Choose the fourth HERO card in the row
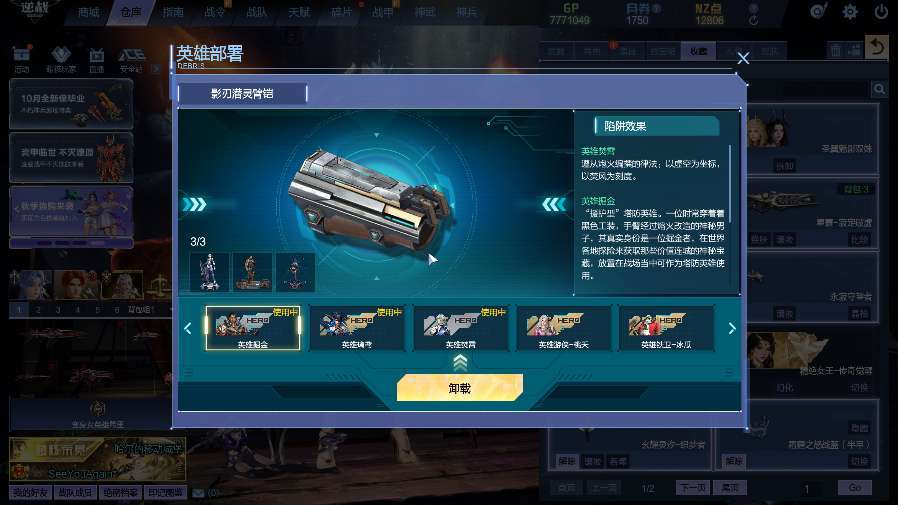 [x=564, y=328]
